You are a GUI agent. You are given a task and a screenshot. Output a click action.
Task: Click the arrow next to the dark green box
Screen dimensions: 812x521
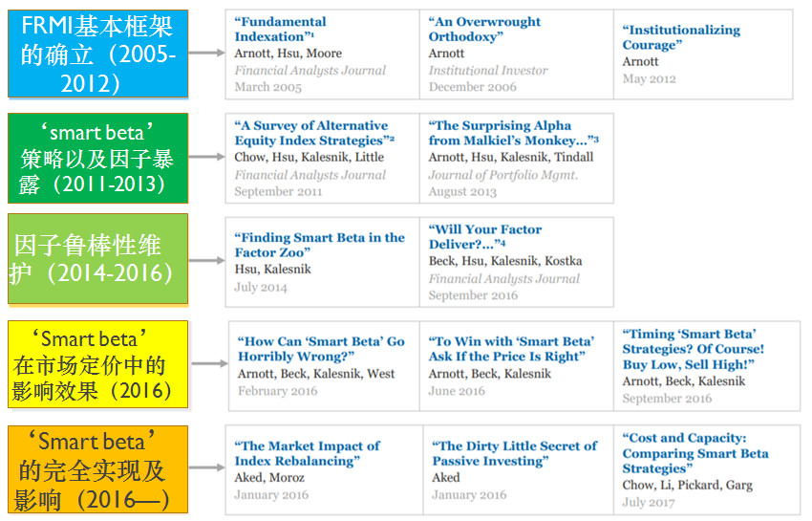(x=206, y=156)
